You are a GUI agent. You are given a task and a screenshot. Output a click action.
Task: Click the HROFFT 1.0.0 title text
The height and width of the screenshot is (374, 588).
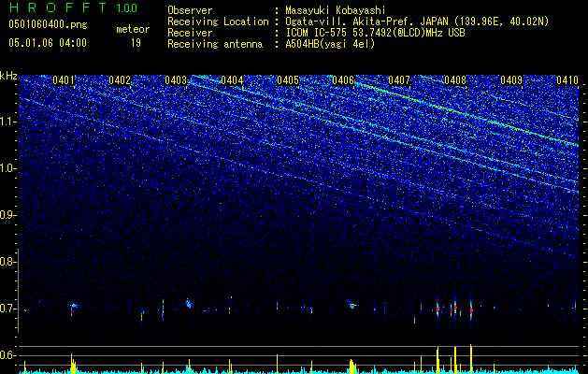73,7
